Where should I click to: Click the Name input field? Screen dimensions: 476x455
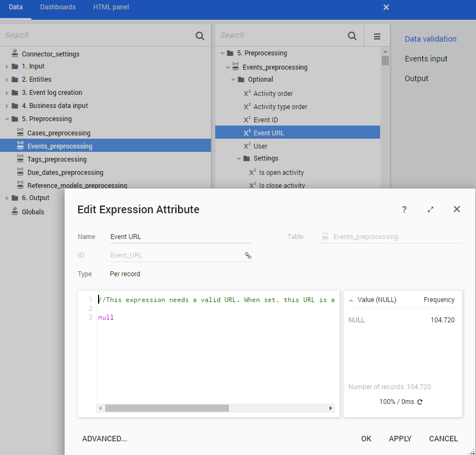[181, 237]
